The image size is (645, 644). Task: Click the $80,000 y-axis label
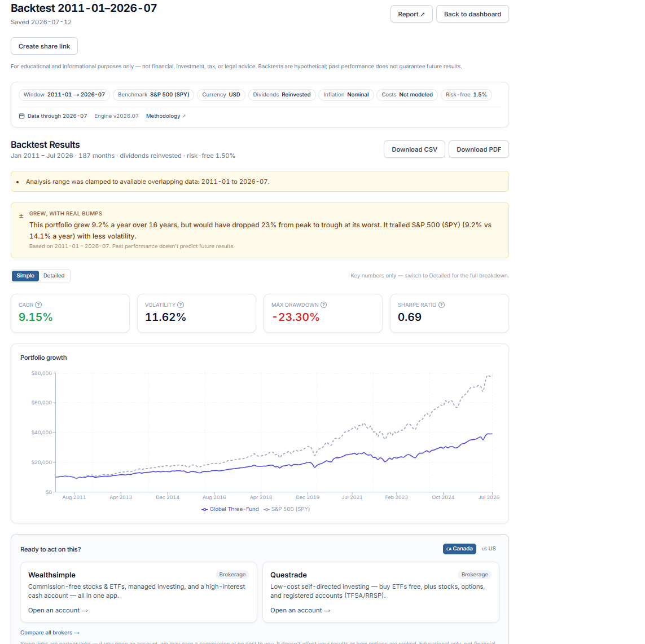coord(42,373)
